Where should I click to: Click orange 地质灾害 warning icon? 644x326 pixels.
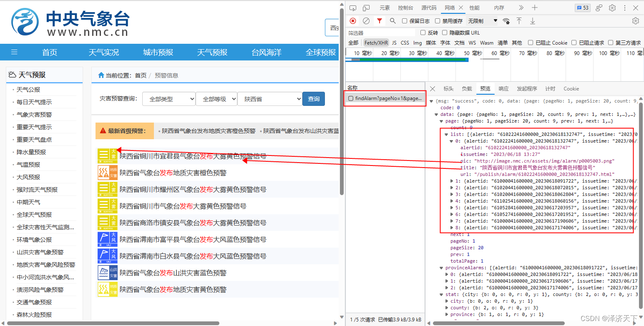pyautogui.click(x=108, y=173)
